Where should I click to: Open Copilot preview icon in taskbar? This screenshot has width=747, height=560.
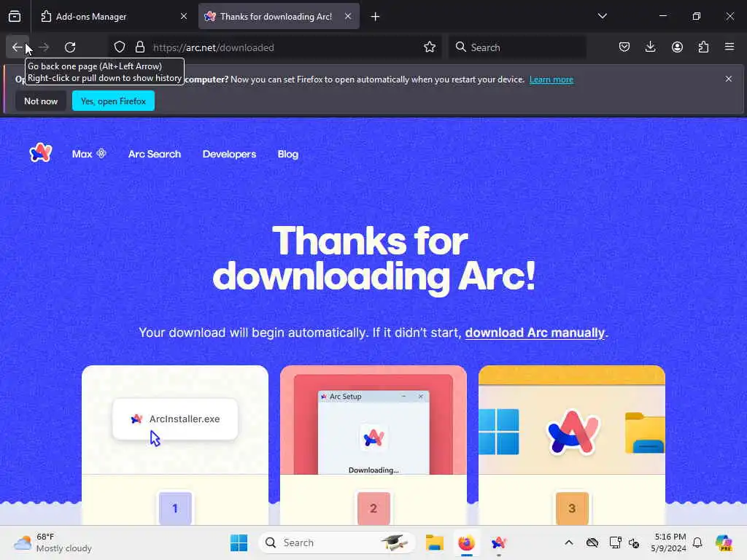[x=724, y=542]
